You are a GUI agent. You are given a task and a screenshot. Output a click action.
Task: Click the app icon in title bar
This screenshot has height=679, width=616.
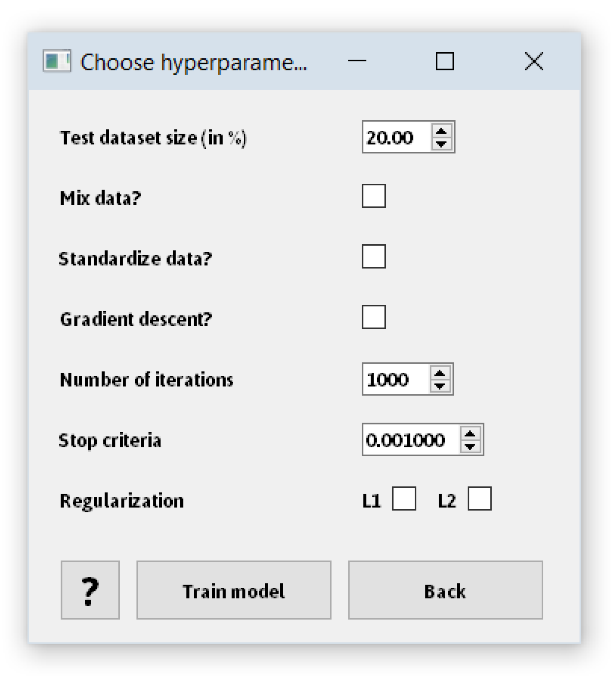click(57, 61)
